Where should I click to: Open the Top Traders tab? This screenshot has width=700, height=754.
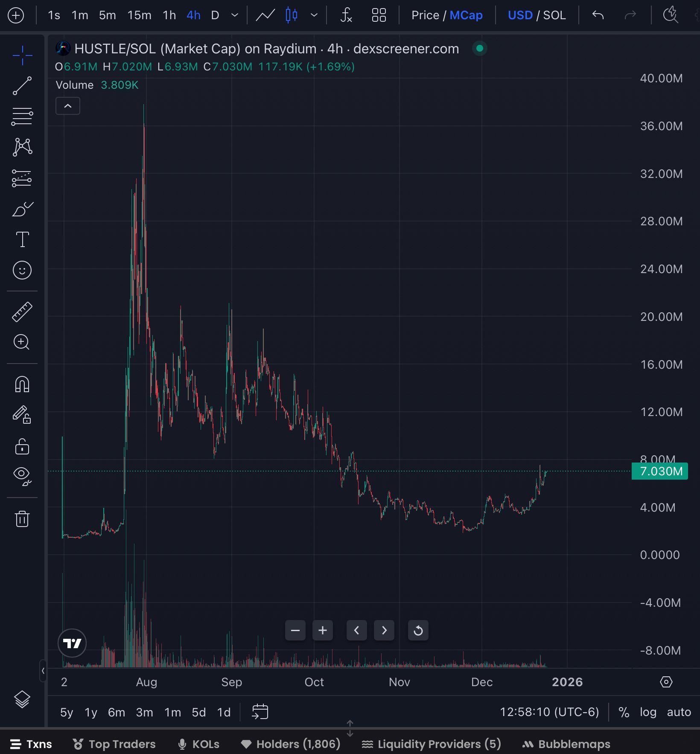(114, 744)
